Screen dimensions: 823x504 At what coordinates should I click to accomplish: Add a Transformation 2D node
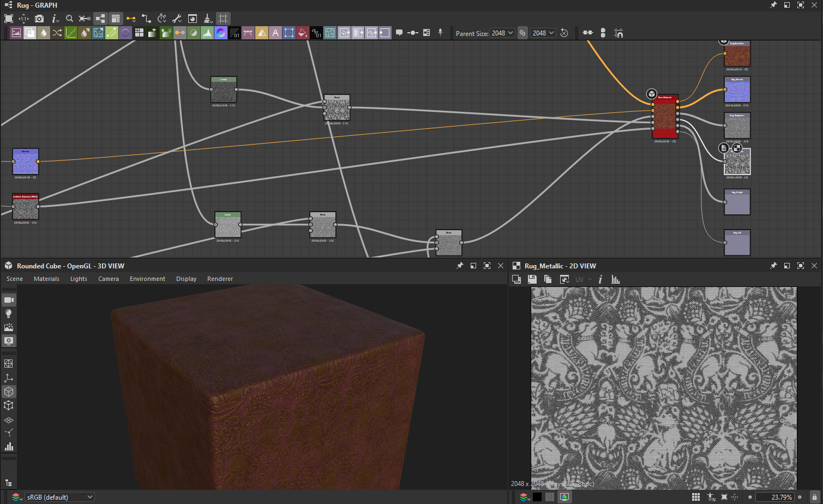289,33
